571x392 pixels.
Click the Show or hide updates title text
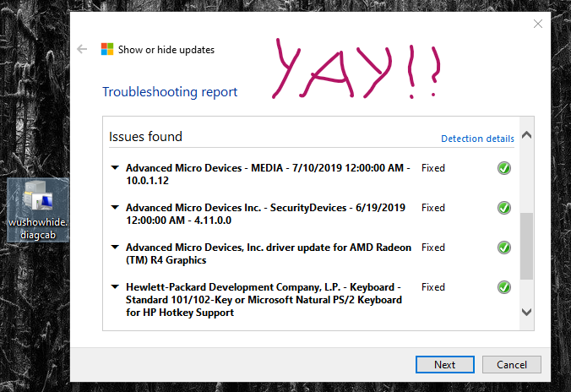coord(166,50)
